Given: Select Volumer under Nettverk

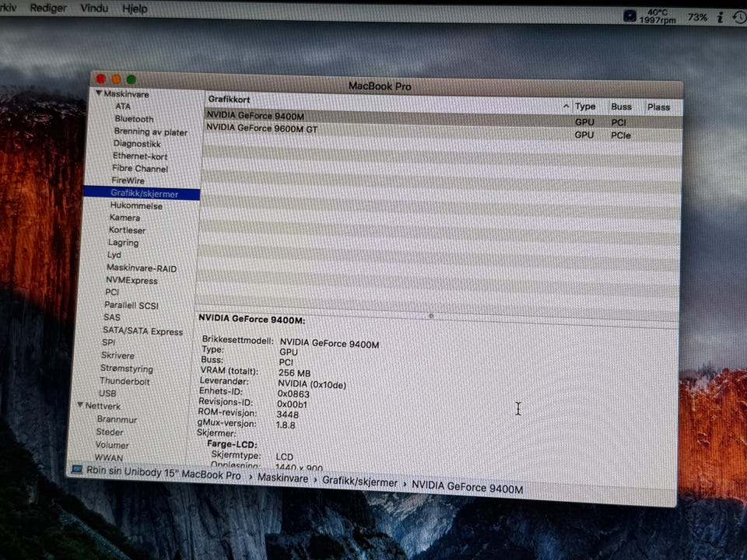Looking at the screenshot, I should tap(112, 445).
